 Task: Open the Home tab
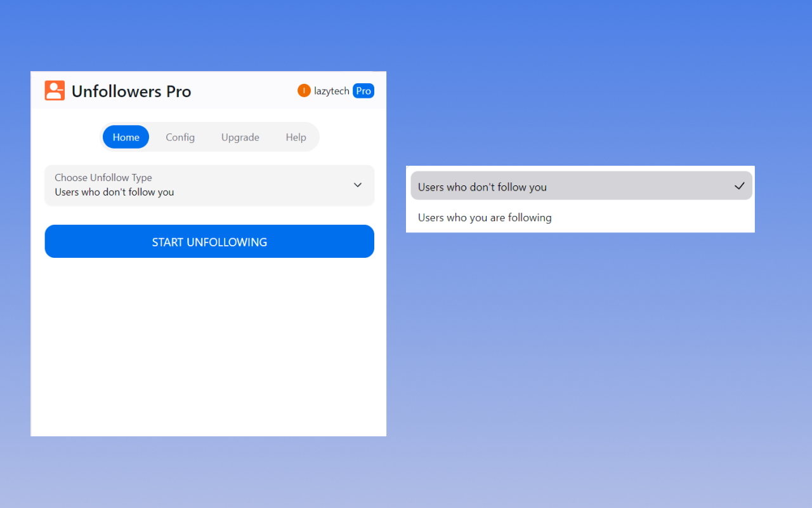pyautogui.click(x=126, y=137)
